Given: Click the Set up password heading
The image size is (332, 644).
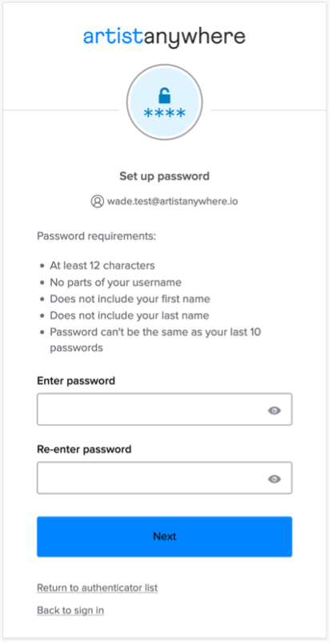Looking at the screenshot, I should 165,177.
